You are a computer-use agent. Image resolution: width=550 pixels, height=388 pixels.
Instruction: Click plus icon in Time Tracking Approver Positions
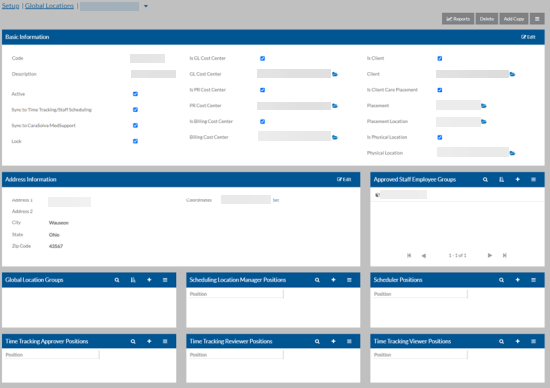point(149,341)
